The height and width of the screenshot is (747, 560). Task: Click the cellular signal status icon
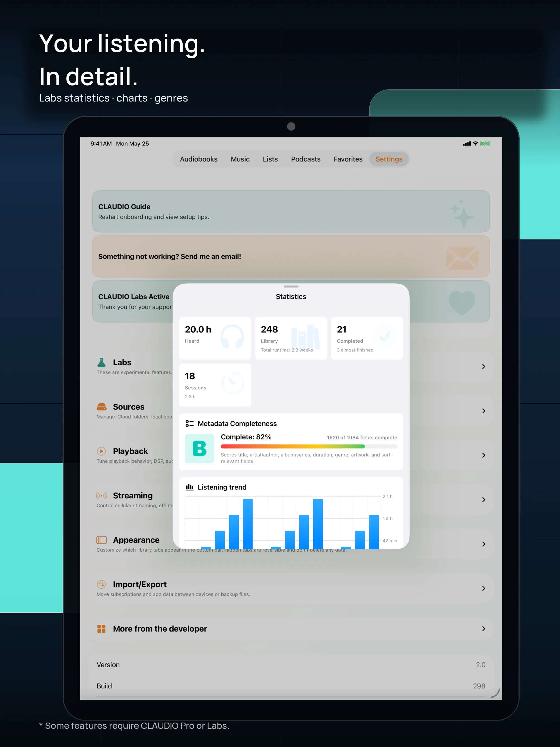coord(467,144)
